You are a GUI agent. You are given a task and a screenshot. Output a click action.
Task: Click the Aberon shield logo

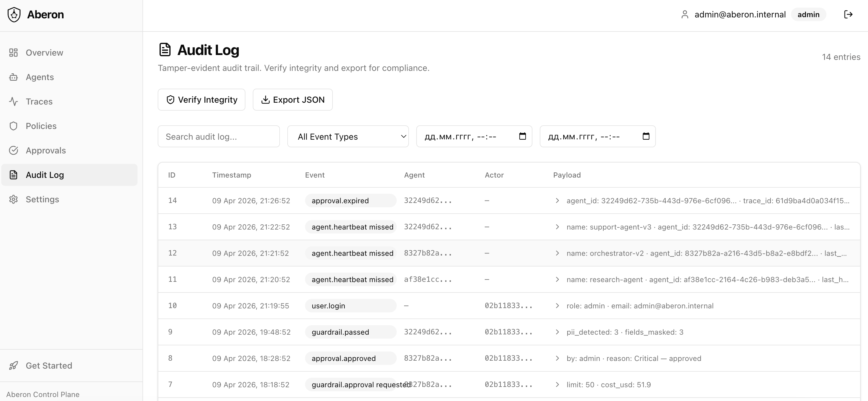14,14
